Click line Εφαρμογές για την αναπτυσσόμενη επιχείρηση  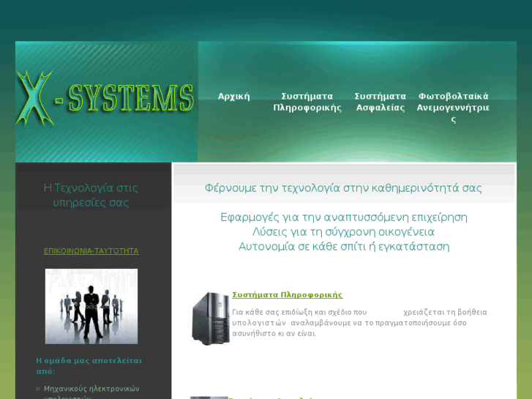(x=344, y=217)
